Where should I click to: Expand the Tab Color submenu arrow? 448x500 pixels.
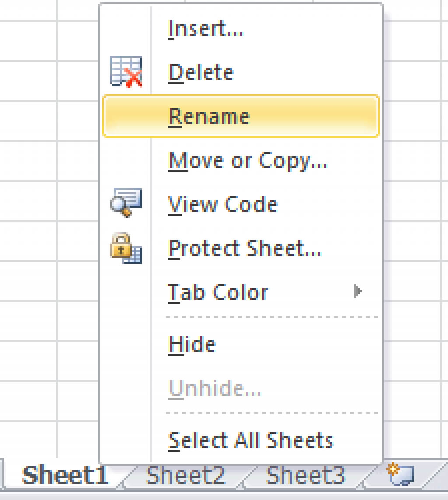358,291
